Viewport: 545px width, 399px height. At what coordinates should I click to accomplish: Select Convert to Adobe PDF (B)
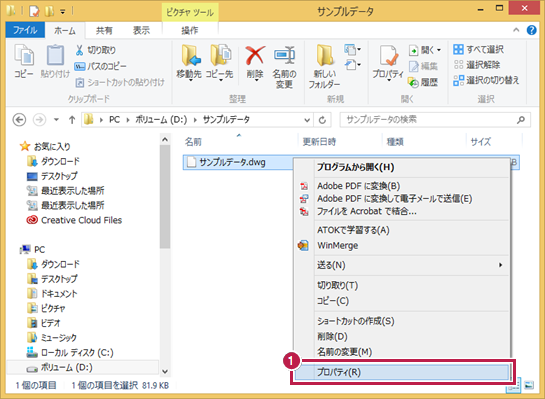[x=402, y=186]
